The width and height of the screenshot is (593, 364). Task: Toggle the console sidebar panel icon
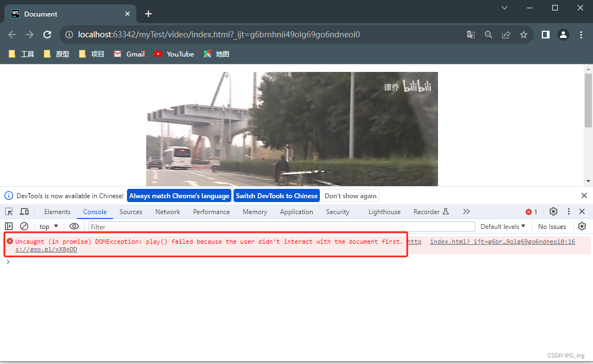[9, 226]
